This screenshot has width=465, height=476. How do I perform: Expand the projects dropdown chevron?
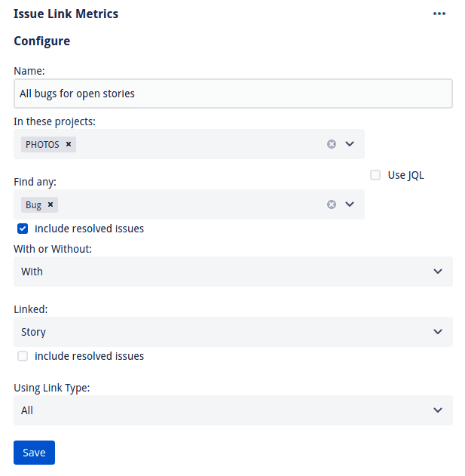pyautogui.click(x=350, y=144)
